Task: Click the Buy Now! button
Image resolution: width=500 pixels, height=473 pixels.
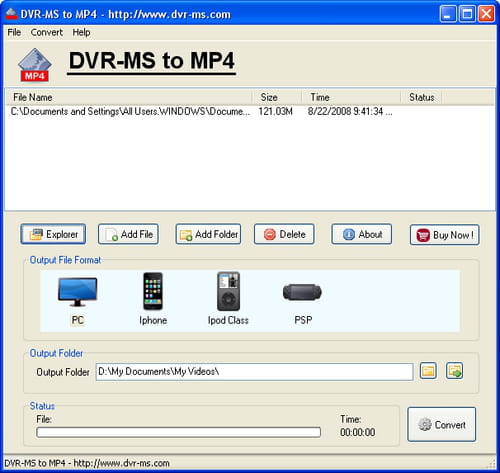Action: coord(445,235)
